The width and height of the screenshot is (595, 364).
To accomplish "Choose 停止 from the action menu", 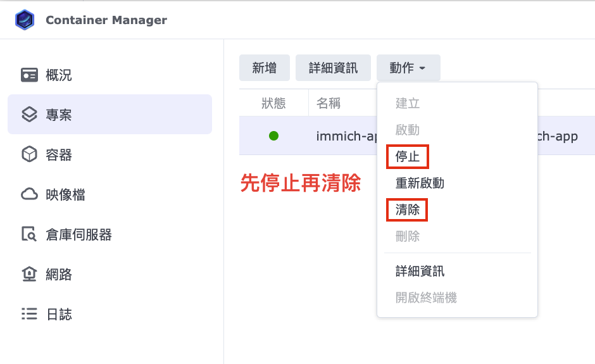I will pos(407,156).
